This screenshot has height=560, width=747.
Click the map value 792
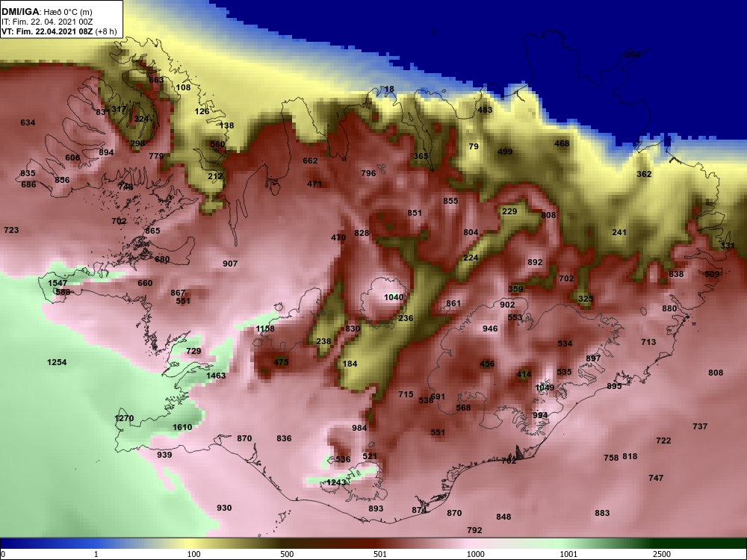474,530
